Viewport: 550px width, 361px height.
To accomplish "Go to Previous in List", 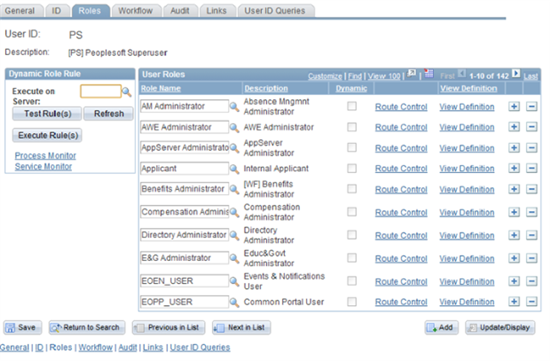I will [x=169, y=328].
